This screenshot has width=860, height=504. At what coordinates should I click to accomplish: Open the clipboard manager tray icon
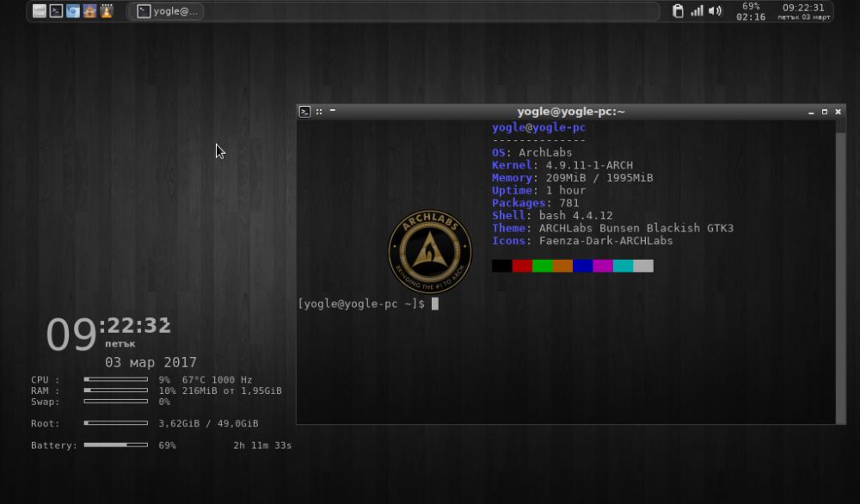point(678,11)
